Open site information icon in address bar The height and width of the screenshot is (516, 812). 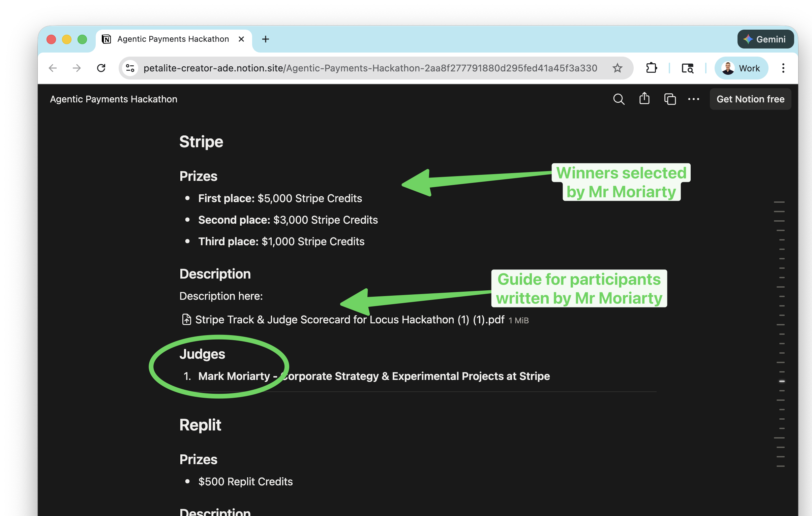pos(130,68)
